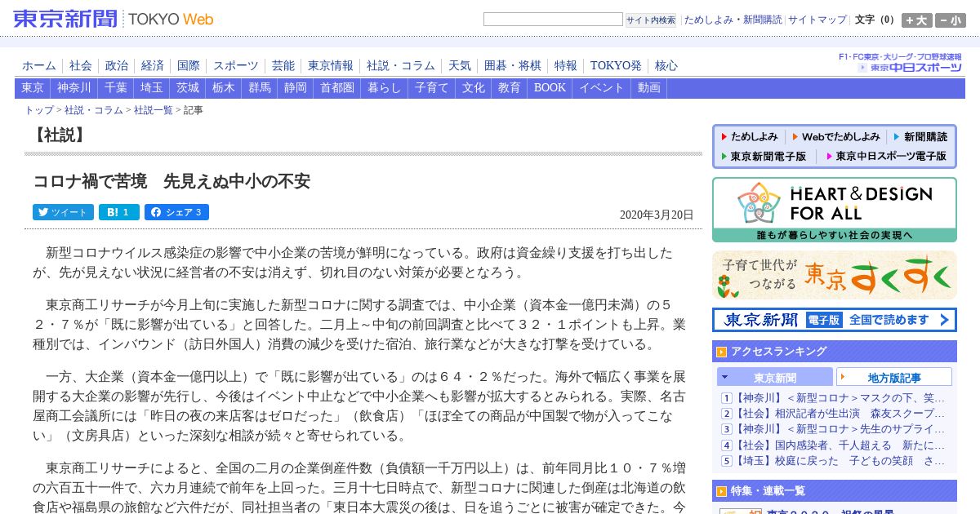Increase font size with ＋大 button

click(916, 20)
